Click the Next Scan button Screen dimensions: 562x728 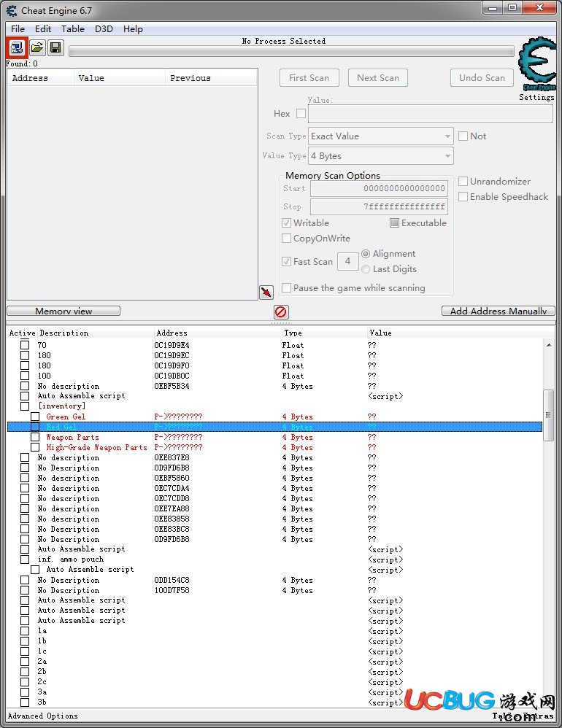point(378,77)
